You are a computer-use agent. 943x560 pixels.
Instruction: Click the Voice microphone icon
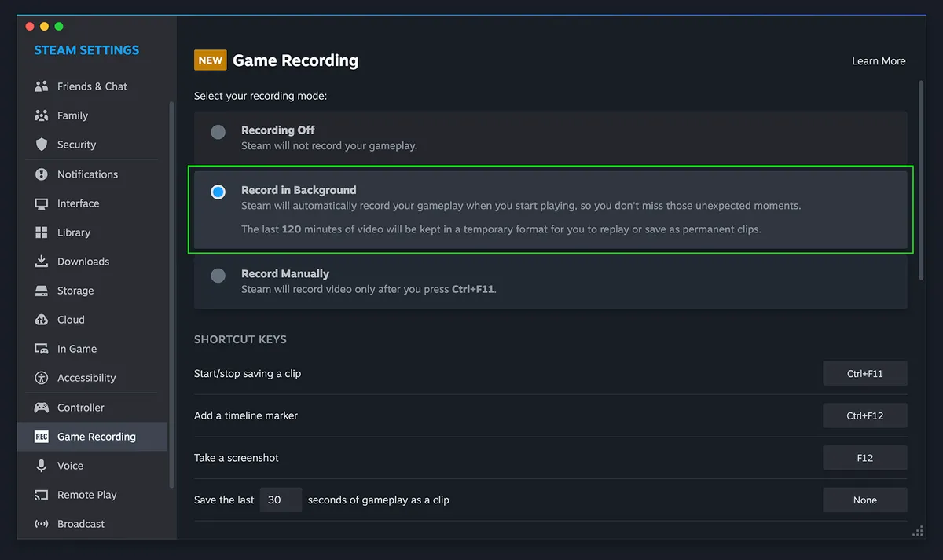coord(42,466)
